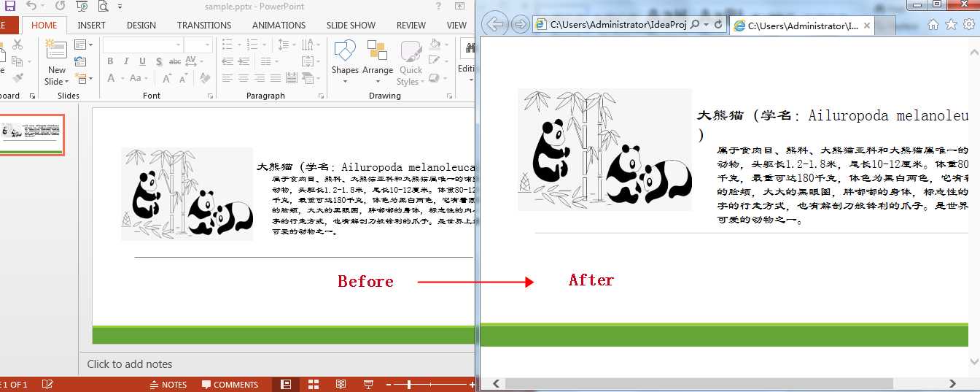Click the Cut scissors icon
This screenshot has width=980, height=392.
tap(17, 45)
